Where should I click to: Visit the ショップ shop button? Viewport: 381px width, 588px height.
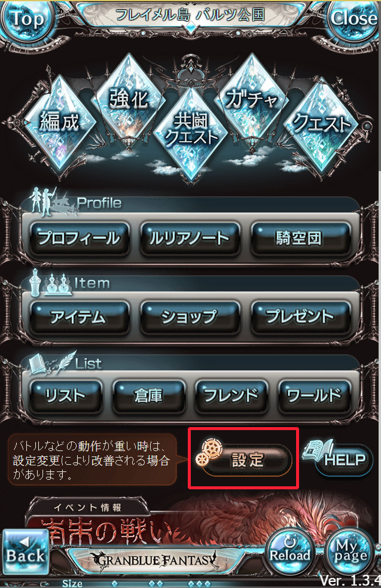pyautogui.click(x=190, y=317)
